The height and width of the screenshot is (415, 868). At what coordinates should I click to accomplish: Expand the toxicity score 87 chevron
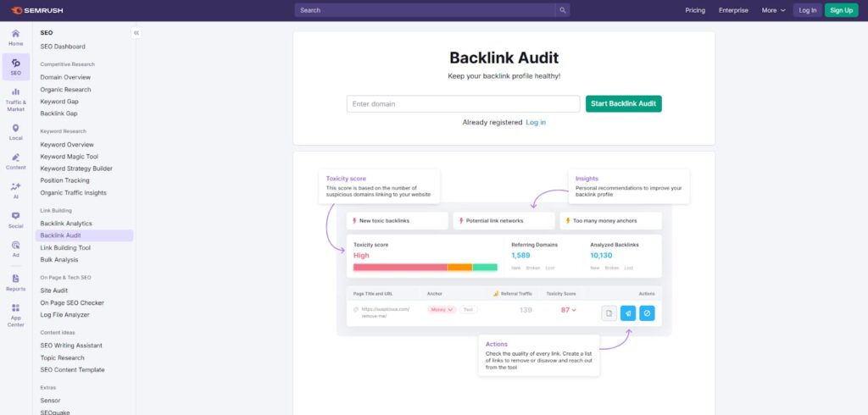pos(574,311)
